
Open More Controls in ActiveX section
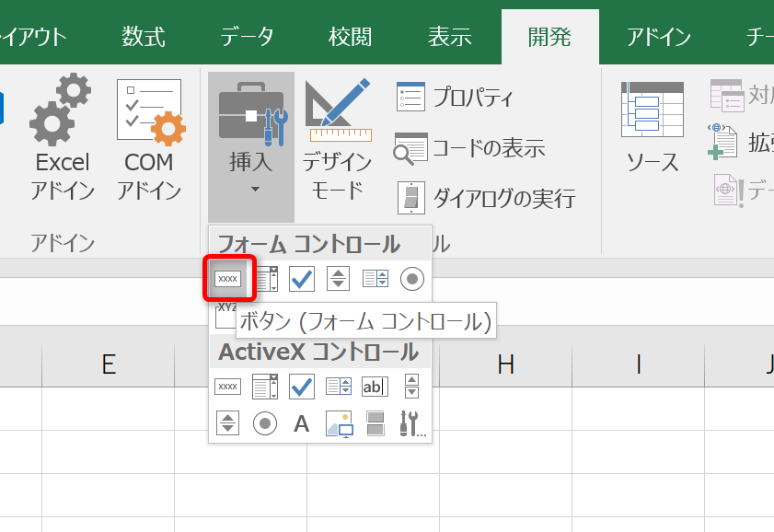point(412,424)
